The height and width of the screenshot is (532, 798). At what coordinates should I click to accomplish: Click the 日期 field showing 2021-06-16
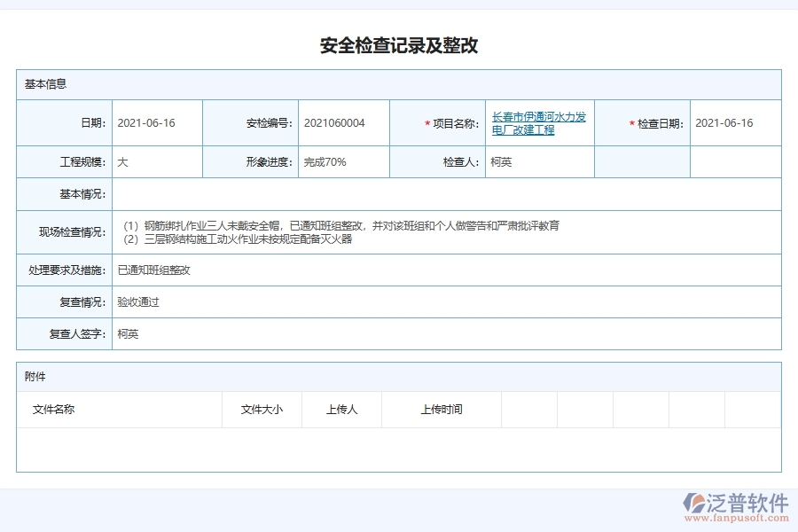tap(145, 123)
